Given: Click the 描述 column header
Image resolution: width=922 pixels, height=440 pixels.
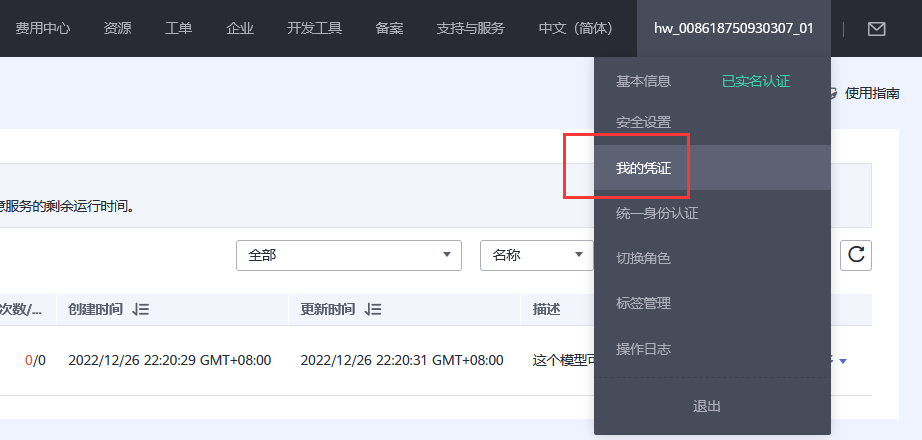Looking at the screenshot, I should 546,309.
